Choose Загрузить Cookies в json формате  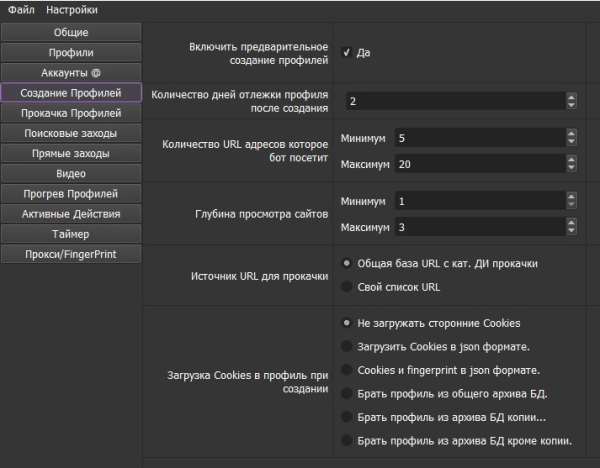click(346, 346)
